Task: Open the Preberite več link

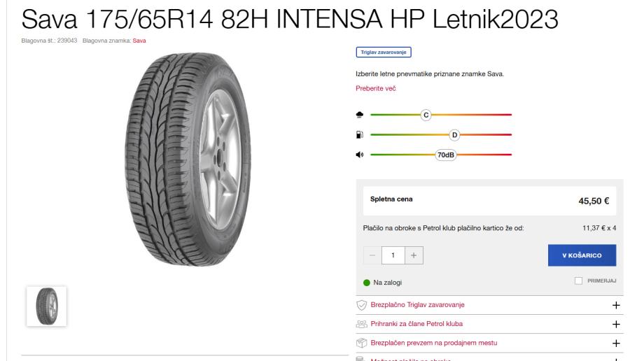Action: tap(375, 88)
